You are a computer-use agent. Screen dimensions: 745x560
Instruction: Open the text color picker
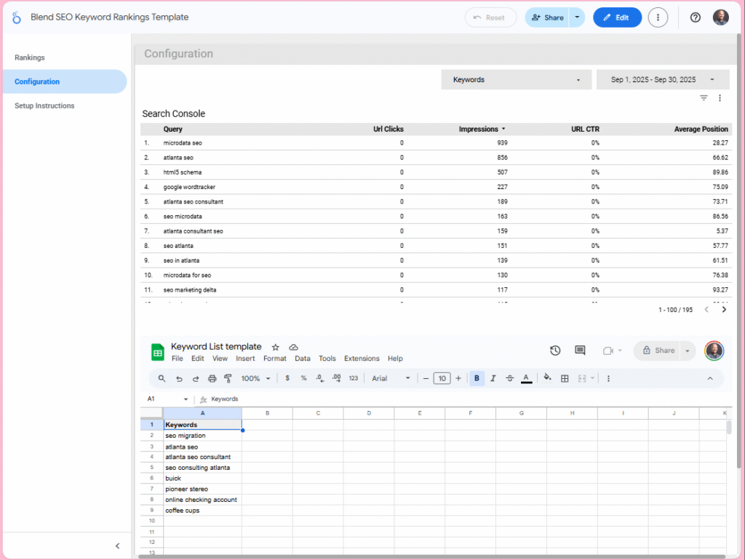(527, 378)
